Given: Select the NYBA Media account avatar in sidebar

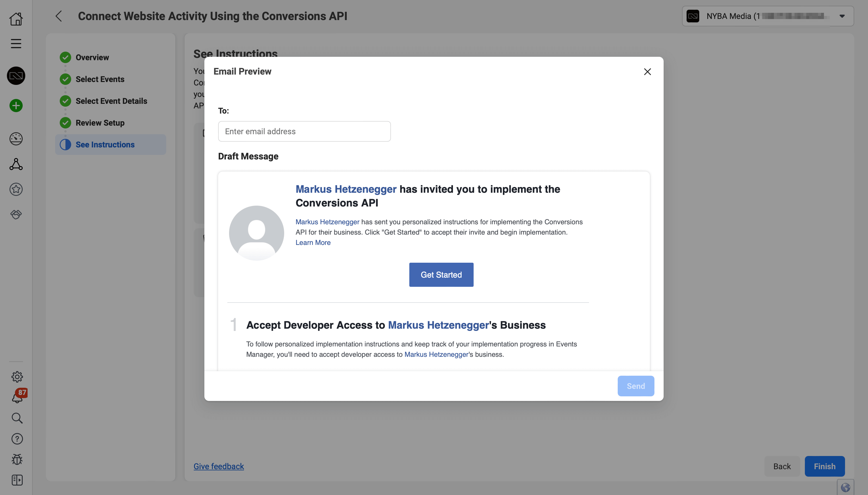Looking at the screenshot, I should pyautogui.click(x=16, y=75).
